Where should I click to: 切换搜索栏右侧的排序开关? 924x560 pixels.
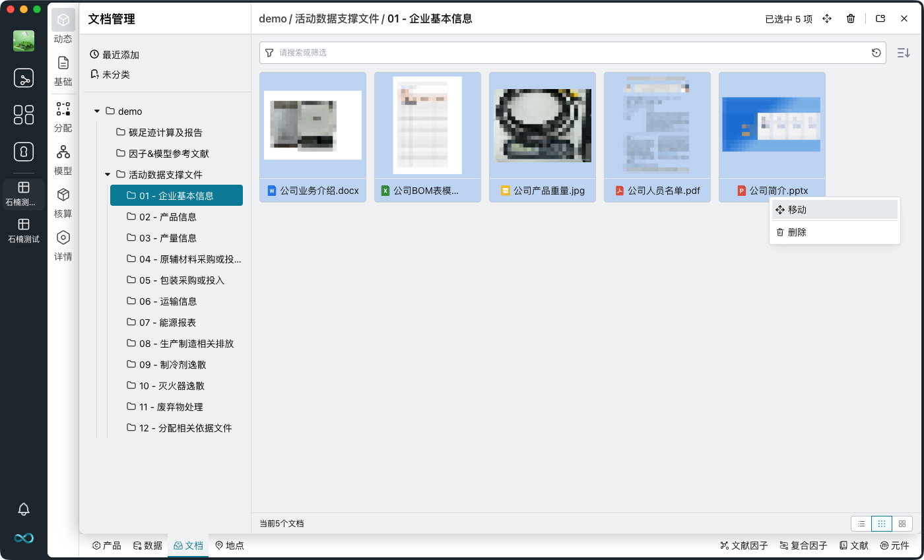click(903, 53)
